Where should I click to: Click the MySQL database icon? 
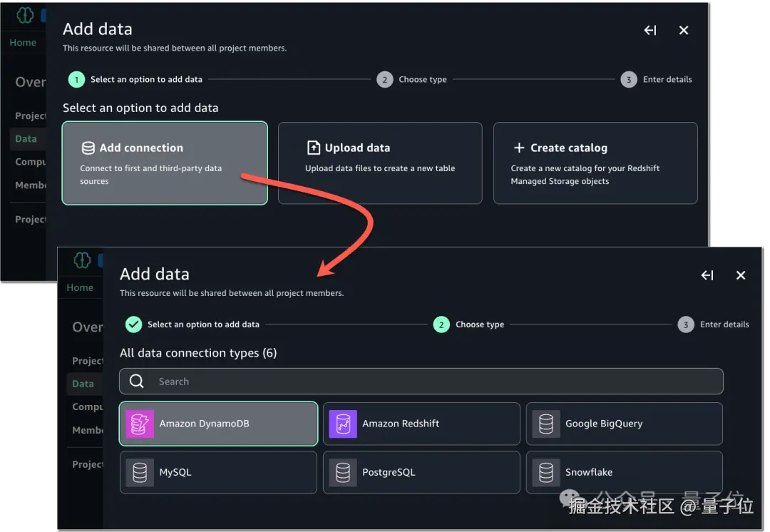click(140, 472)
